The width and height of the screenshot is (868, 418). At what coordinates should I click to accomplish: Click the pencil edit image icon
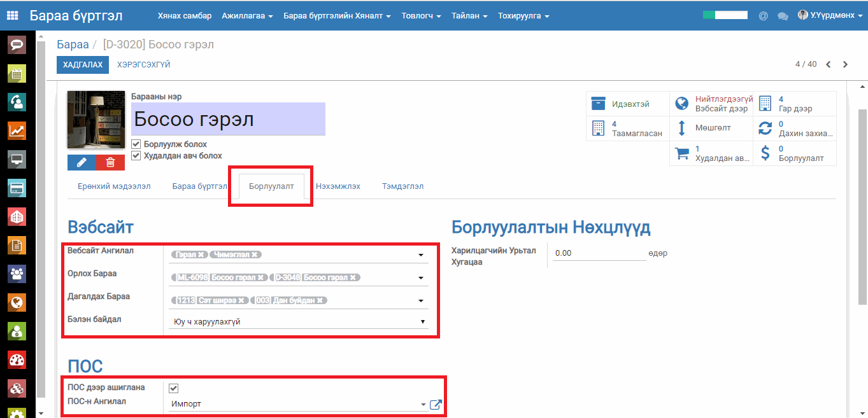[82, 162]
